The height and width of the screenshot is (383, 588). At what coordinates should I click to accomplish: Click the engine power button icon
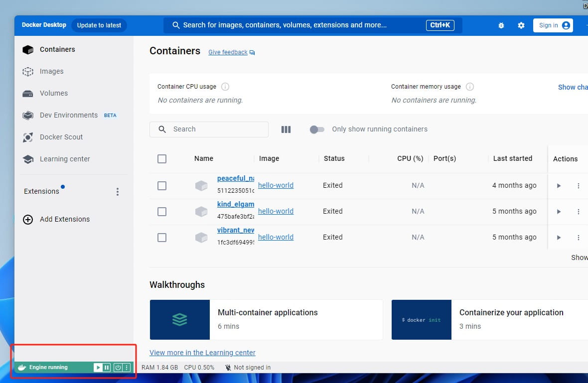coord(118,368)
